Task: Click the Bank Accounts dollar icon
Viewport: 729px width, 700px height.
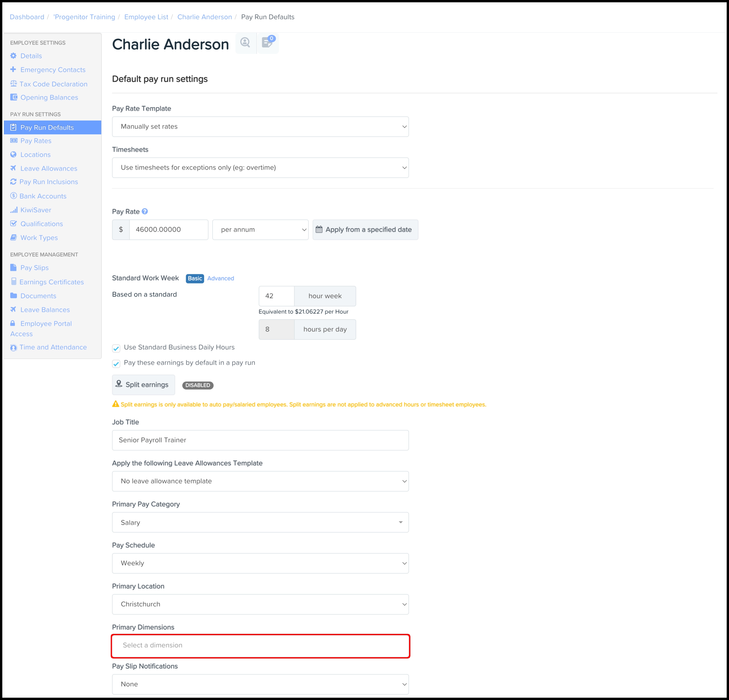Action: coord(13,196)
